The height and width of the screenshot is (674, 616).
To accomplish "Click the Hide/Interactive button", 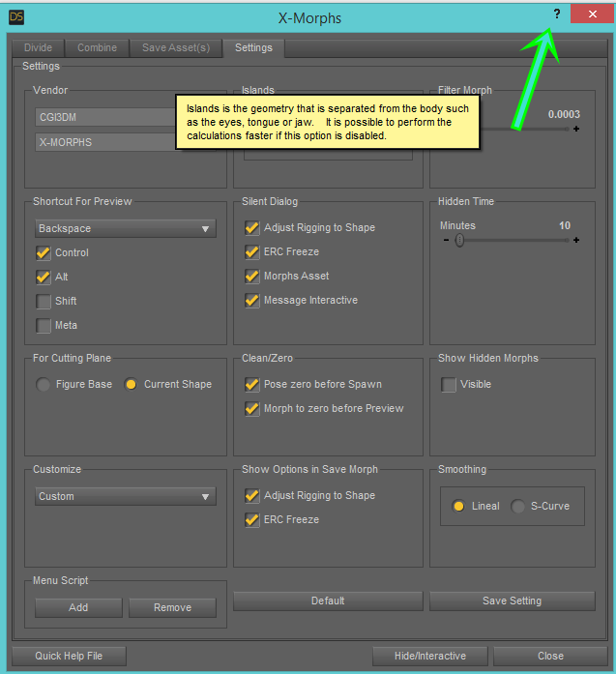I will pos(430,656).
